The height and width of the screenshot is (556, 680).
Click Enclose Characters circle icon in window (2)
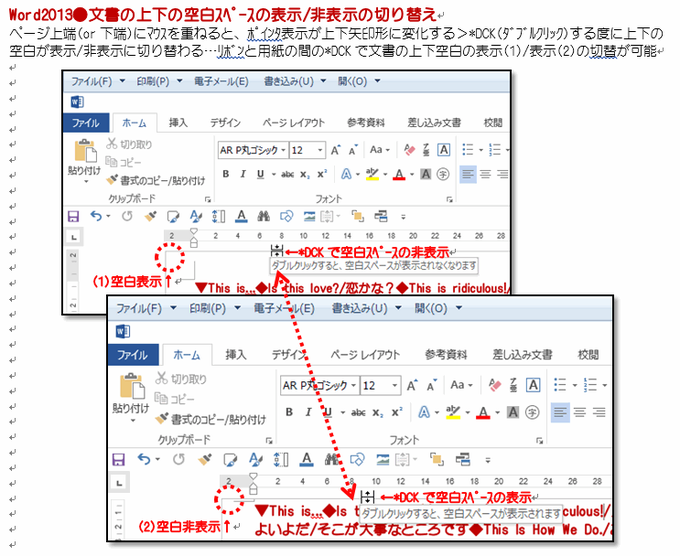(x=532, y=412)
